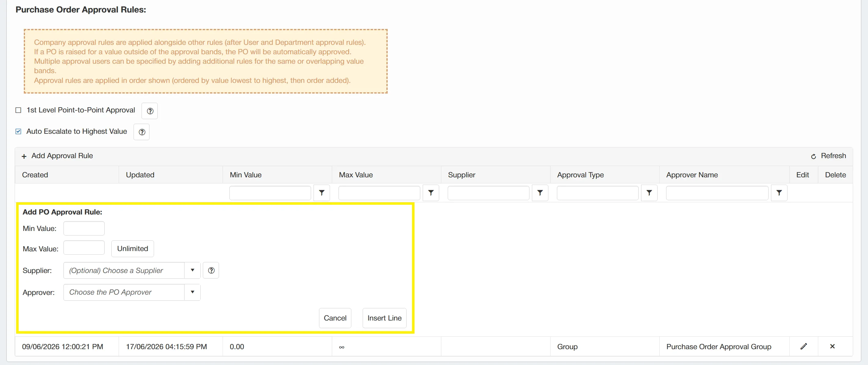Viewport: 868px width, 365px height.
Task: Click the Supplier filter text box
Action: click(x=488, y=193)
